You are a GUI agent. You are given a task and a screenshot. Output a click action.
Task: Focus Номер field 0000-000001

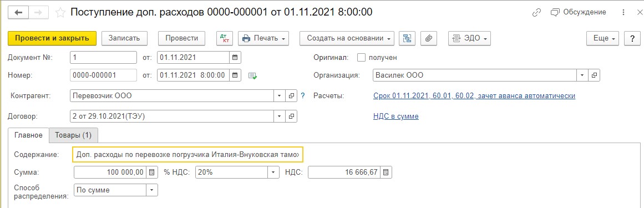coord(104,75)
